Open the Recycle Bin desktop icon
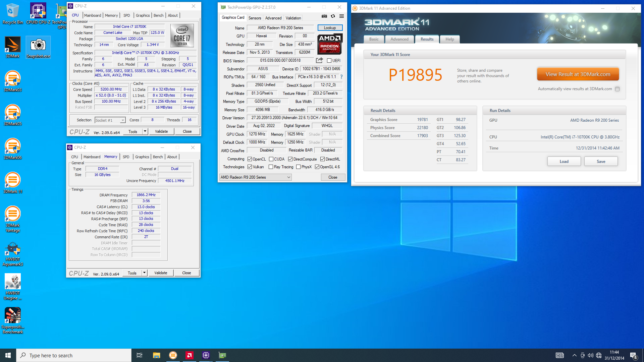This screenshot has width=644, height=362. click(x=12, y=13)
